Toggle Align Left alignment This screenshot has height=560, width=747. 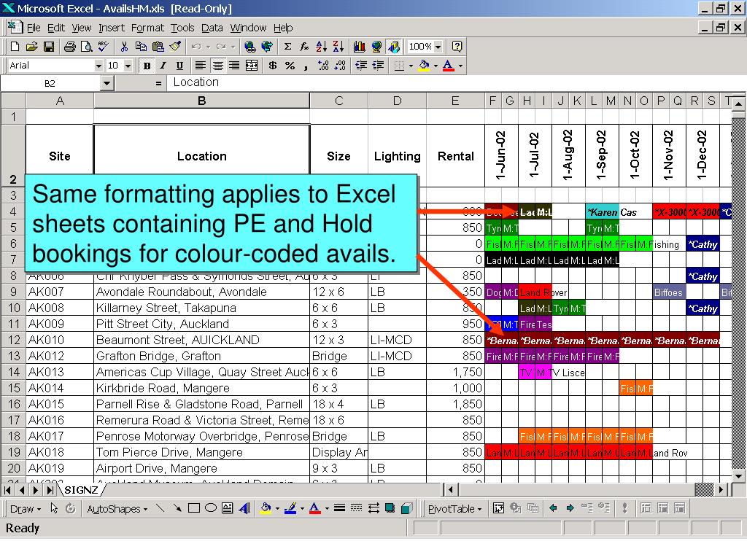coord(201,66)
